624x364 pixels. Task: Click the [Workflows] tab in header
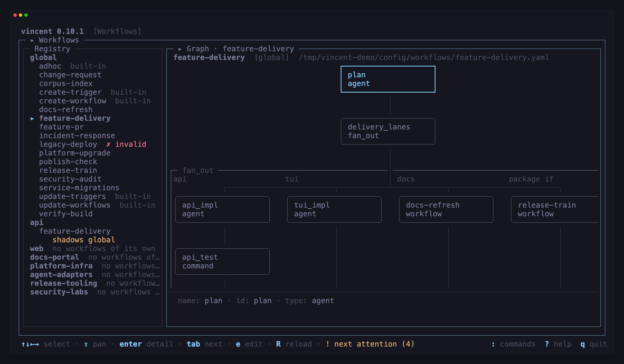117,31
